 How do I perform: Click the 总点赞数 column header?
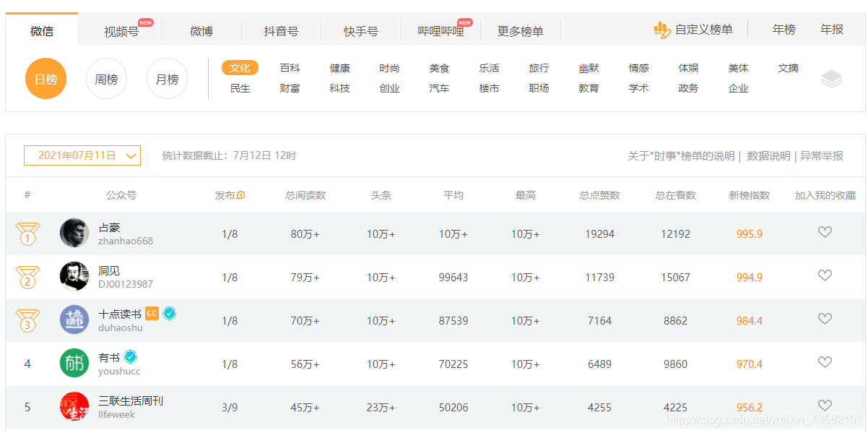coord(600,195)
